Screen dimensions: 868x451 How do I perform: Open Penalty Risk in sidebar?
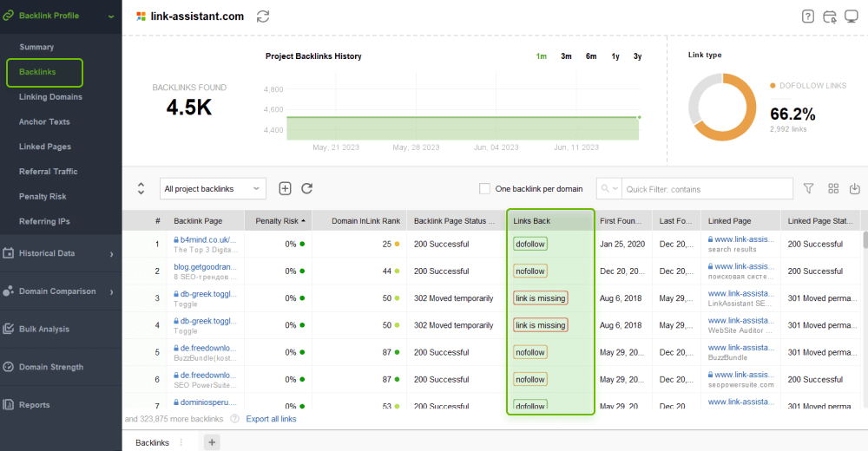pyautogui.click(x=43, y=197)
